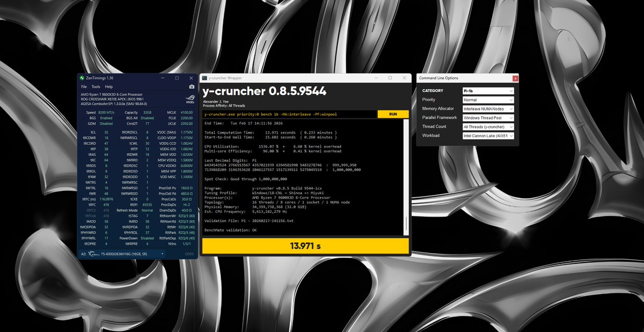This screenshot has width=644, height=332.
Task: Click the tCL timing value 32
Action: (106, 131)
